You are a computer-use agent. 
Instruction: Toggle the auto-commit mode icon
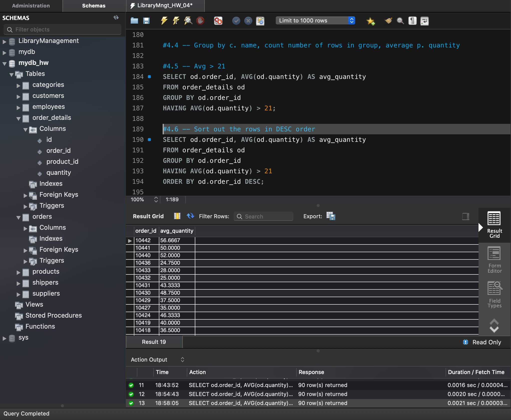point(260,20)
